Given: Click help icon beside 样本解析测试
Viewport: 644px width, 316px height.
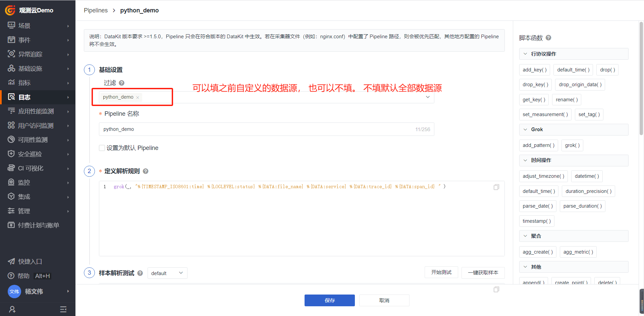Looking at the screenshot, I should click(140, 273).
